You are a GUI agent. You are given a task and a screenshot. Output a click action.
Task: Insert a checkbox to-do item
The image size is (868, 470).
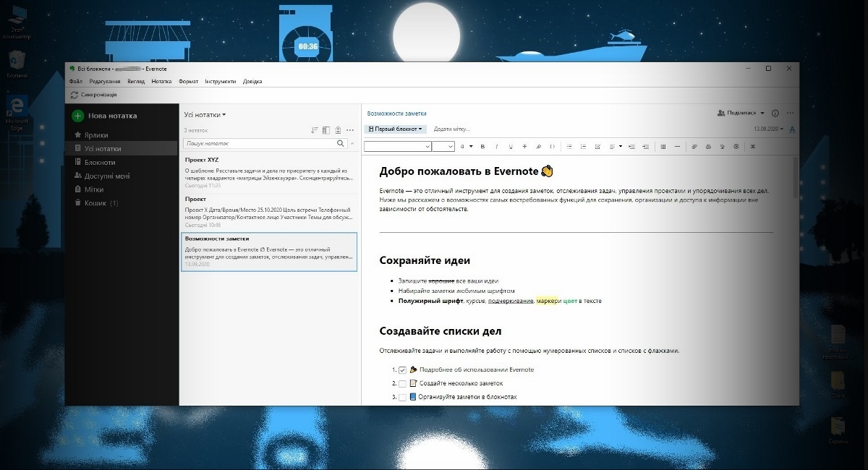click(597, 146)
